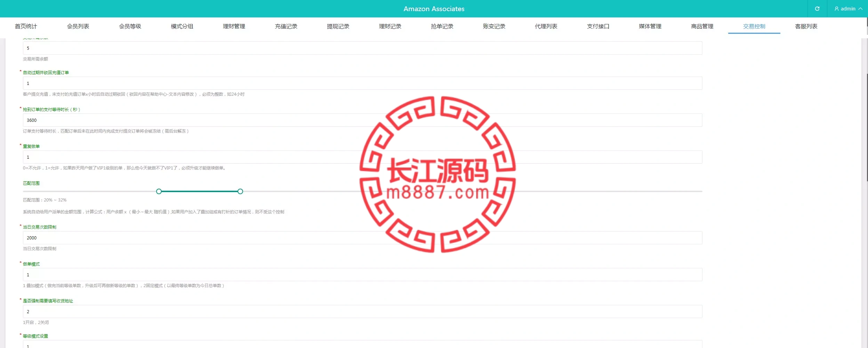Image resolution: width=868 pixels, height=348 pixels.
Task: Switch to 理财记录 tab
Action: pyautogui.click(x=390, y=26)
